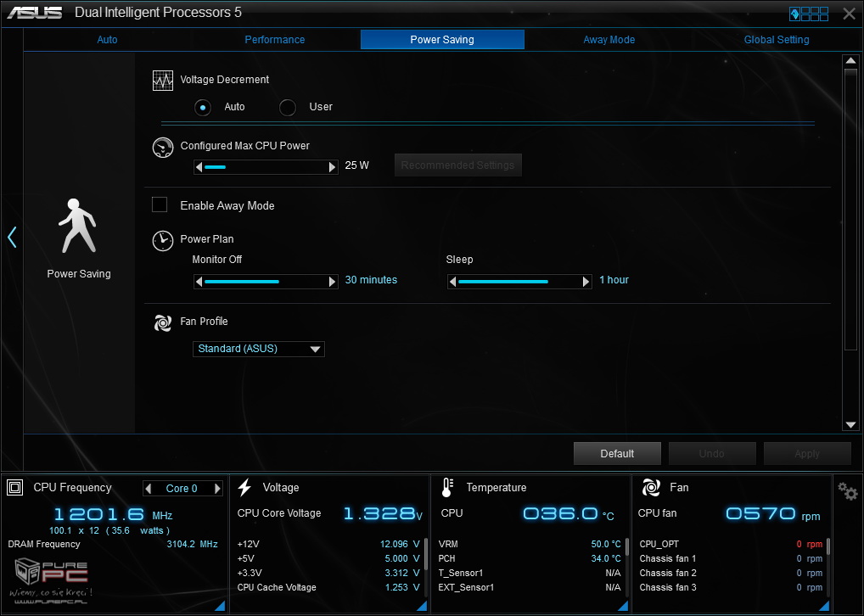Click the Fan monitor panel fan icon
The width and height of the screenshot is (864, 616).
tap(651, 487)
